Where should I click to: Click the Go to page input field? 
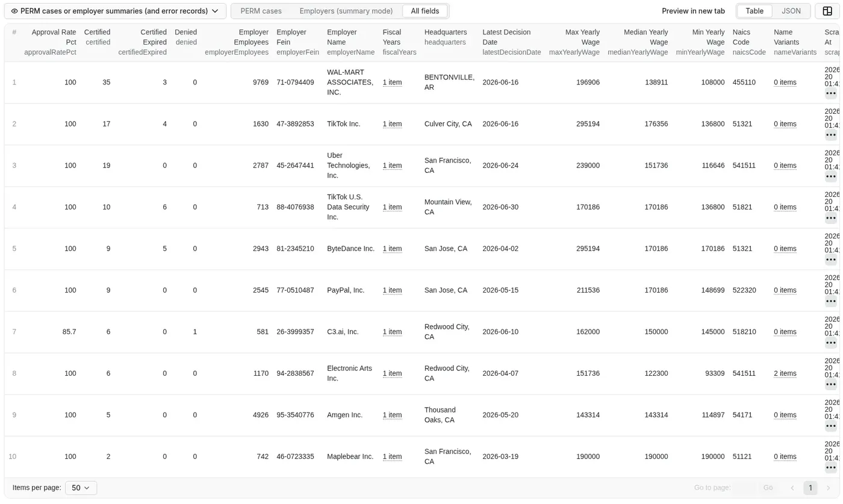(745, 488)
